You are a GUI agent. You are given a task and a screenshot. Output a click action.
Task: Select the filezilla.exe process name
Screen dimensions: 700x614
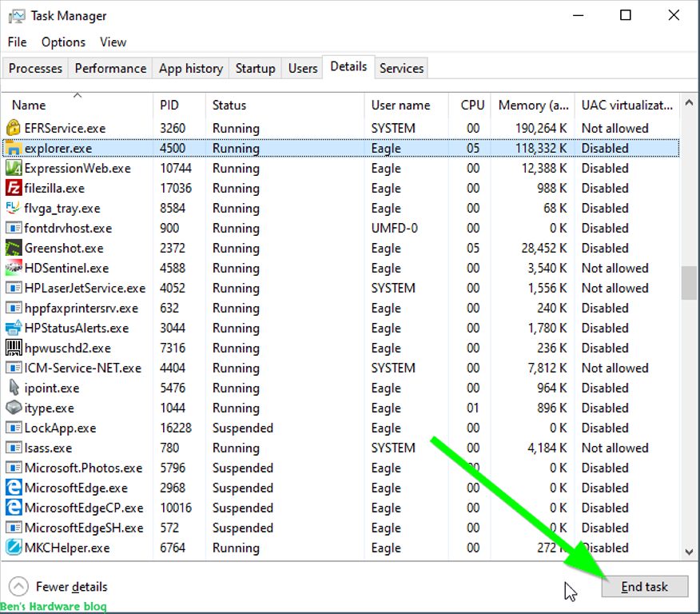(54, 189)
